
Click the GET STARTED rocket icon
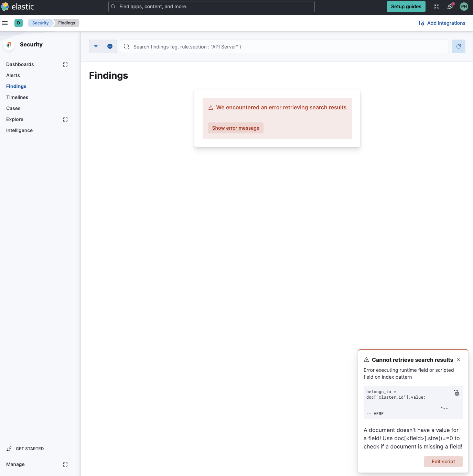click(9, 449)
